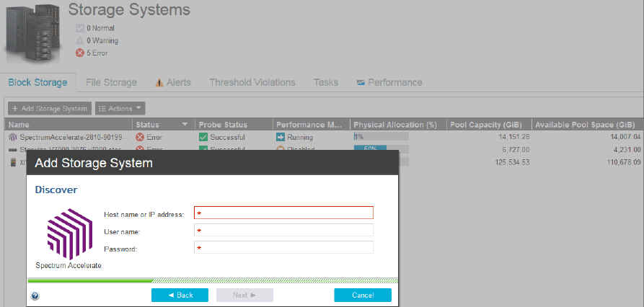The image size is (644, 307).
Task: Open the Performance tab
Action: (389, 82)
